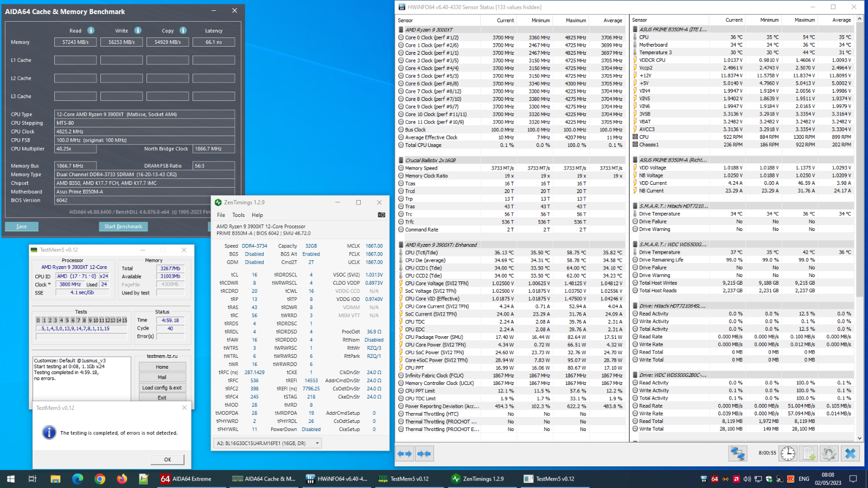Viewport: 868px width, 488px height.
Task: Open the File menu in ZenTimings
Action: (x=221, y=215)
